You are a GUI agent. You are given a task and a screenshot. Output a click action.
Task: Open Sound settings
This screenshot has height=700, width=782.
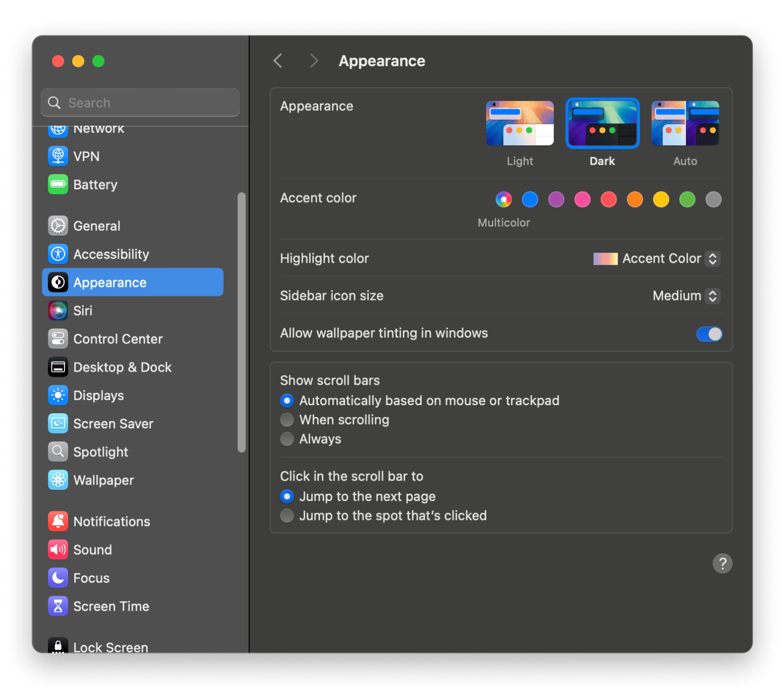[x=133, y=550]
